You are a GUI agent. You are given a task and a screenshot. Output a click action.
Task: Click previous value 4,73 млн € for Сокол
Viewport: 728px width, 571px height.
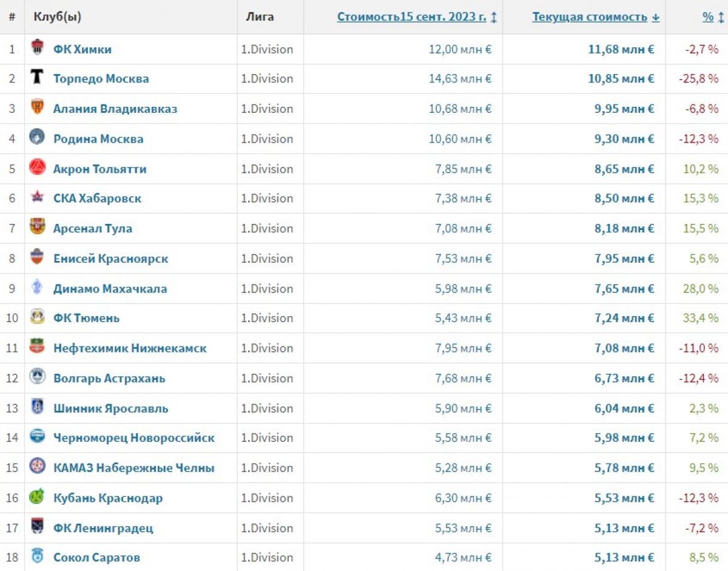[463, 557]
